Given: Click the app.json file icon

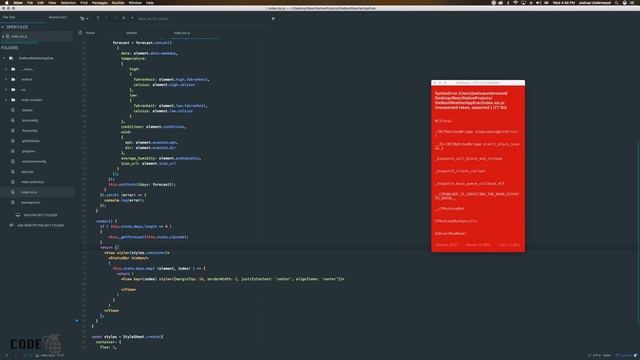Looking at the screenshot, I should 13,171.
